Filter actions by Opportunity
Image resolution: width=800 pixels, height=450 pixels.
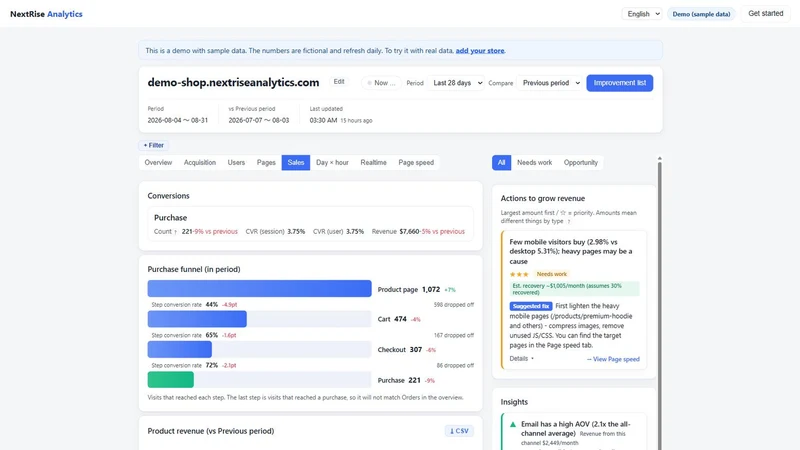tap(581, 162)
